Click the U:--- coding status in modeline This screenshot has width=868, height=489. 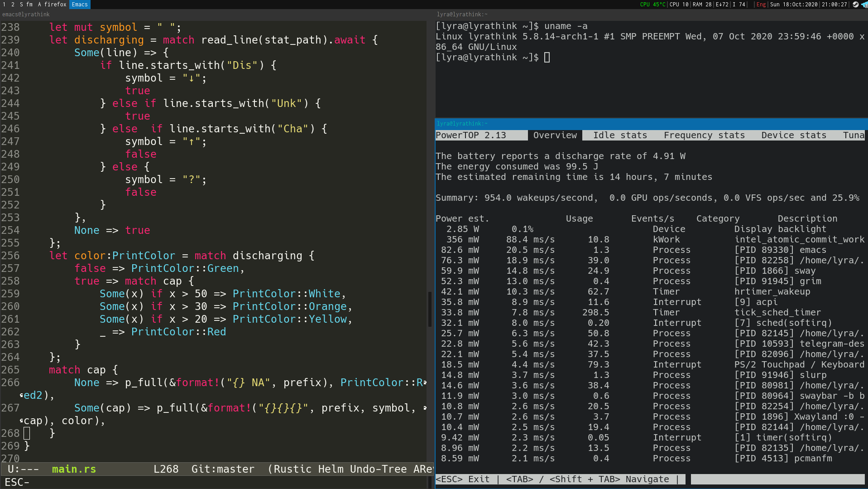pyautogui.click(x=23, y=469)
